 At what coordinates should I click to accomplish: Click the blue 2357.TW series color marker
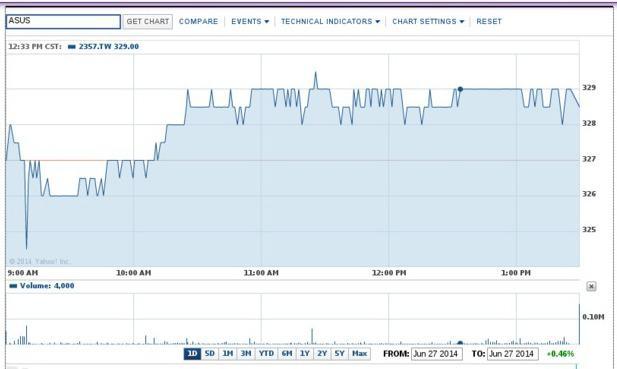[x=72, y=46]
